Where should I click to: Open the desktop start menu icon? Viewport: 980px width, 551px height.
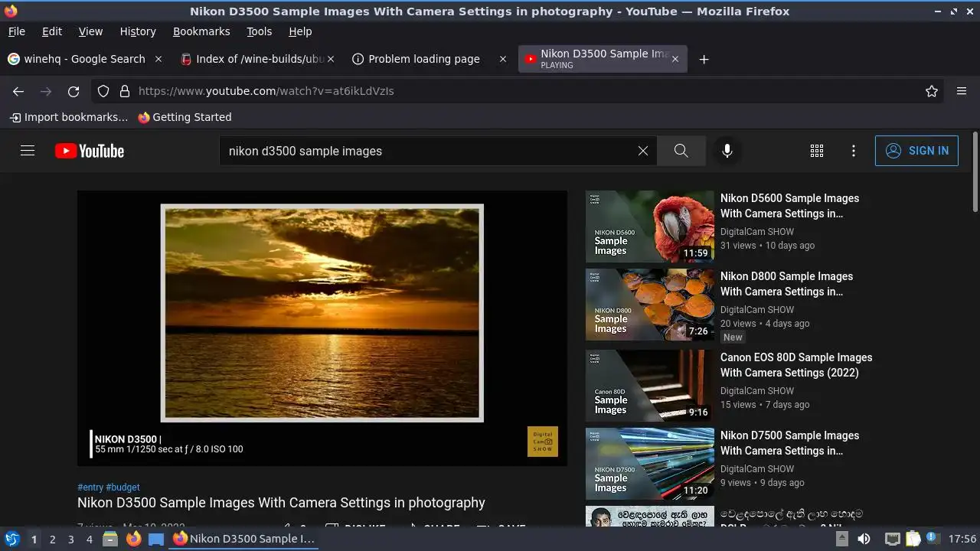[x=11, y=539]
